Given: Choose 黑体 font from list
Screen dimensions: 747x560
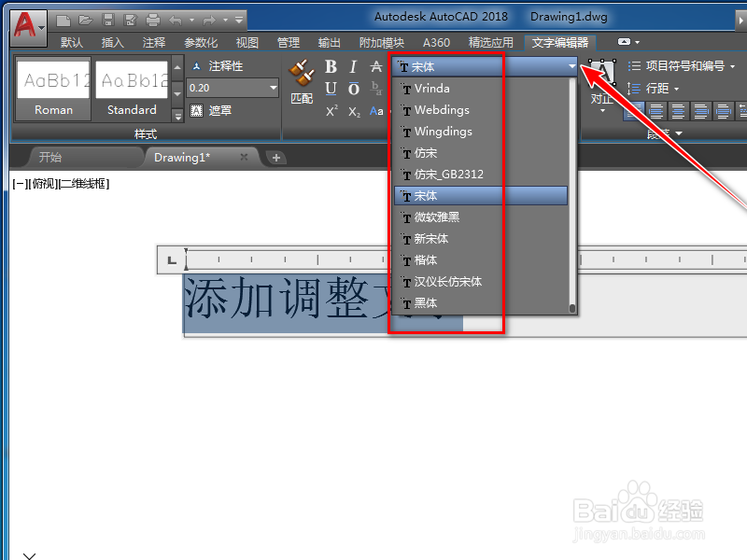Looking at the screenshot, I should [481, 302].
